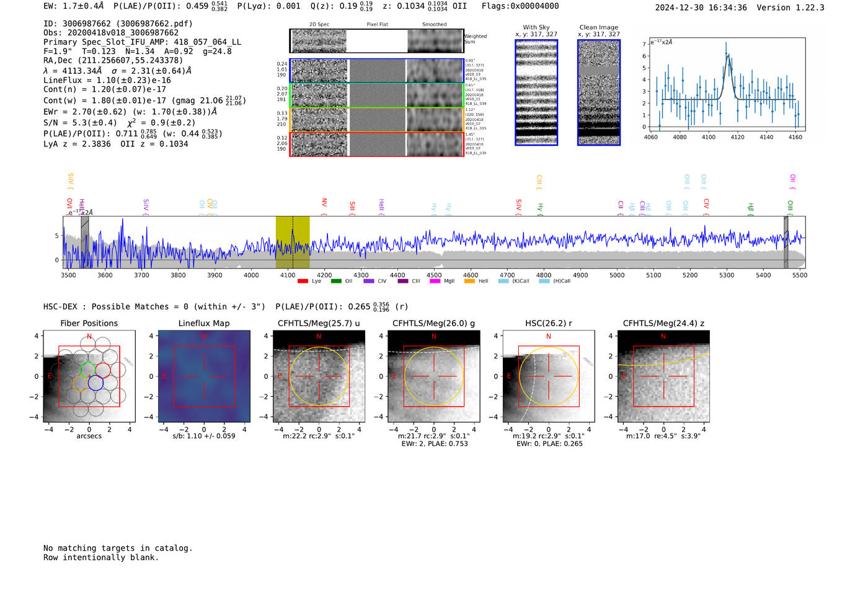Screen dimensions: 868x591
Task: Click the 'EWr: 2, PLAE: 0.753' caption
Action: point(435,443)
